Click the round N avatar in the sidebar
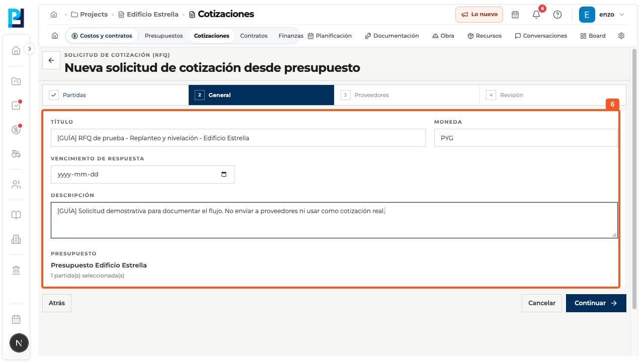 coord(19,343)
